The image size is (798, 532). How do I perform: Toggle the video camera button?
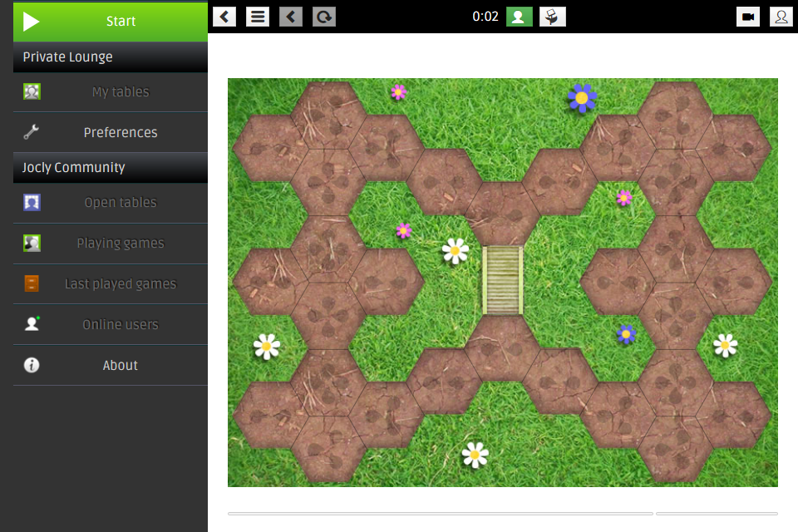click(748, 17)
